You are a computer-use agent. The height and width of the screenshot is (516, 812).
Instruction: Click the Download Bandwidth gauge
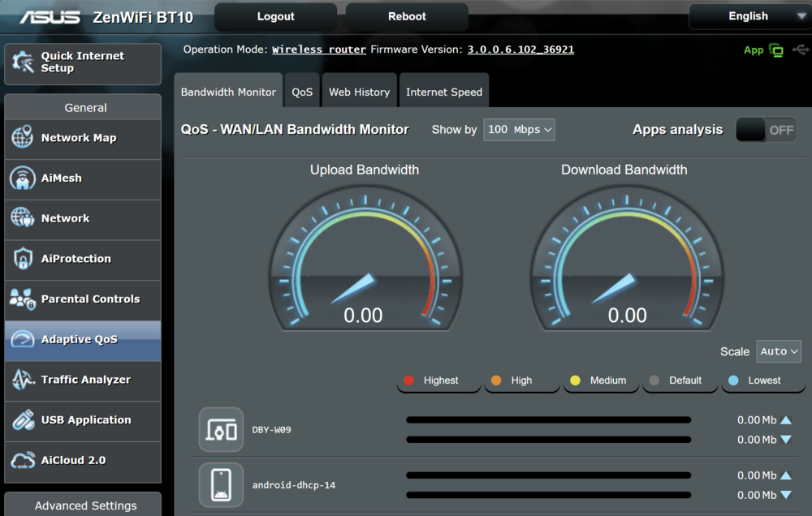[627, 259]
